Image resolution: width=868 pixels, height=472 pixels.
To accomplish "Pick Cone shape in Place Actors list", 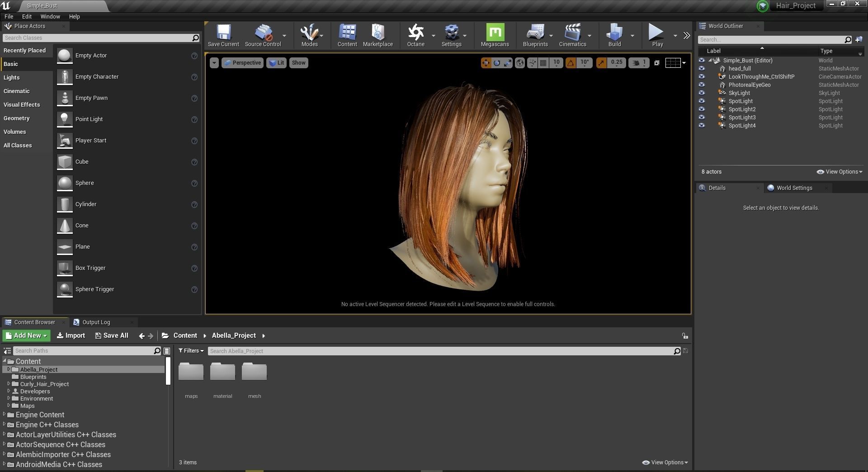I will tap(127, 226).
